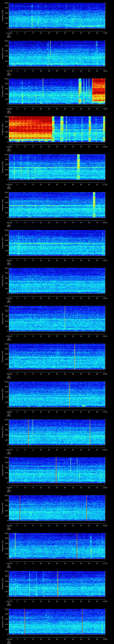Select the 9:23:00 spectrogram panel
Screen dimensions: 114x644
click(x=57, y=280)
